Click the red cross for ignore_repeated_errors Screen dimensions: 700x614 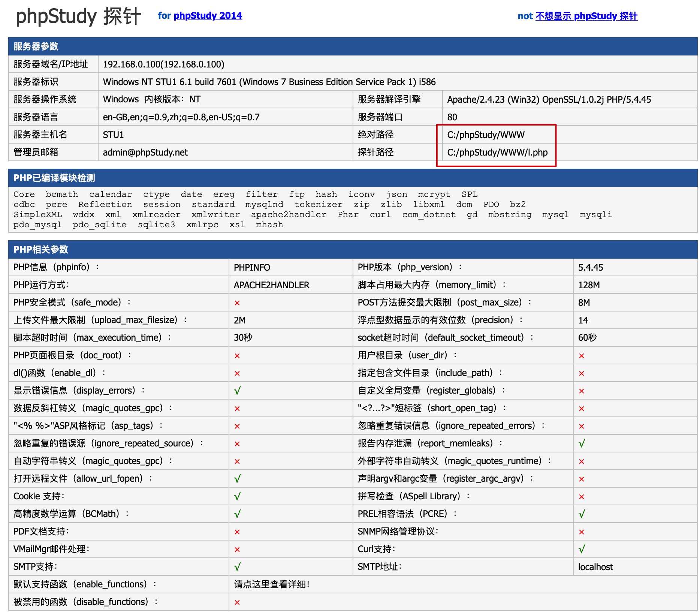coord(582,426)
